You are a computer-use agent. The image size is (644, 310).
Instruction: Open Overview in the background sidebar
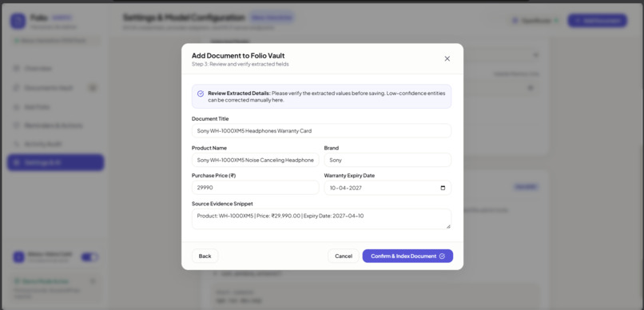pyautogui.click(x=55, y=69)
